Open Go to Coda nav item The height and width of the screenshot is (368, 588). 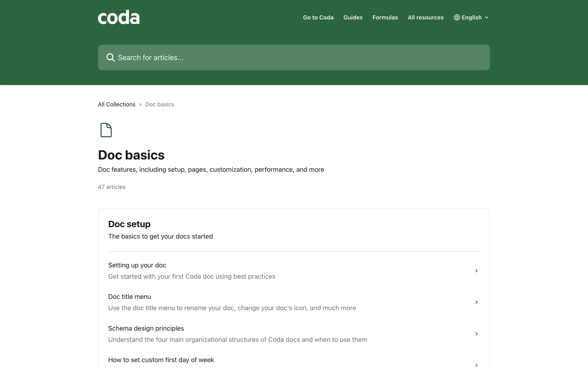(318, 17)
